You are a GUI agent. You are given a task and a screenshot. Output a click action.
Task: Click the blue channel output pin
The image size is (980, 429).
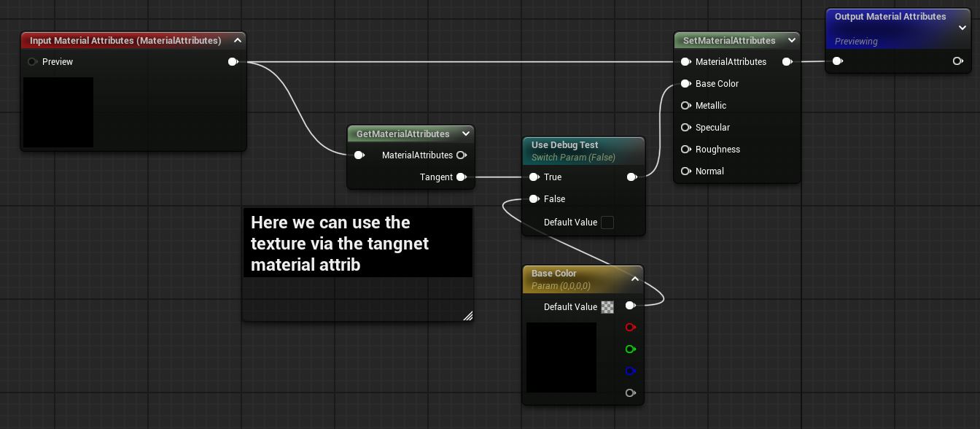point(631,371)
